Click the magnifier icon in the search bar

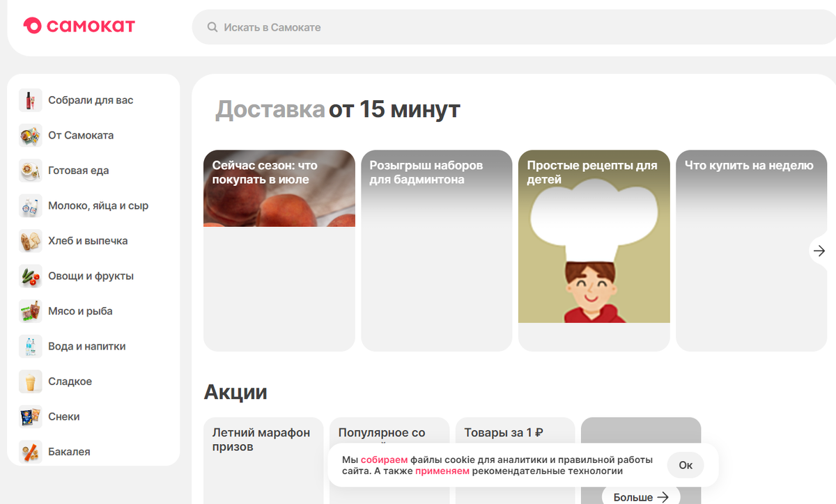pyautogui.click(x=212, y=26)
